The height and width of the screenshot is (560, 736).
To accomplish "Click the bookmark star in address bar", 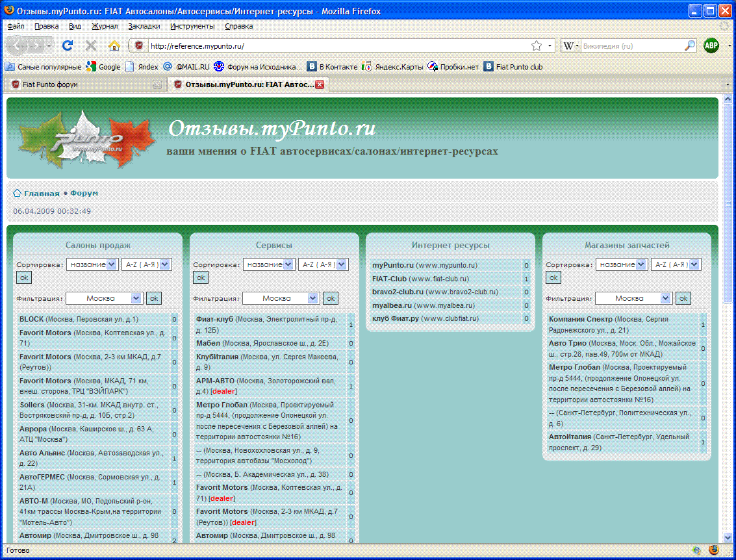I will [x=537, y=46].
